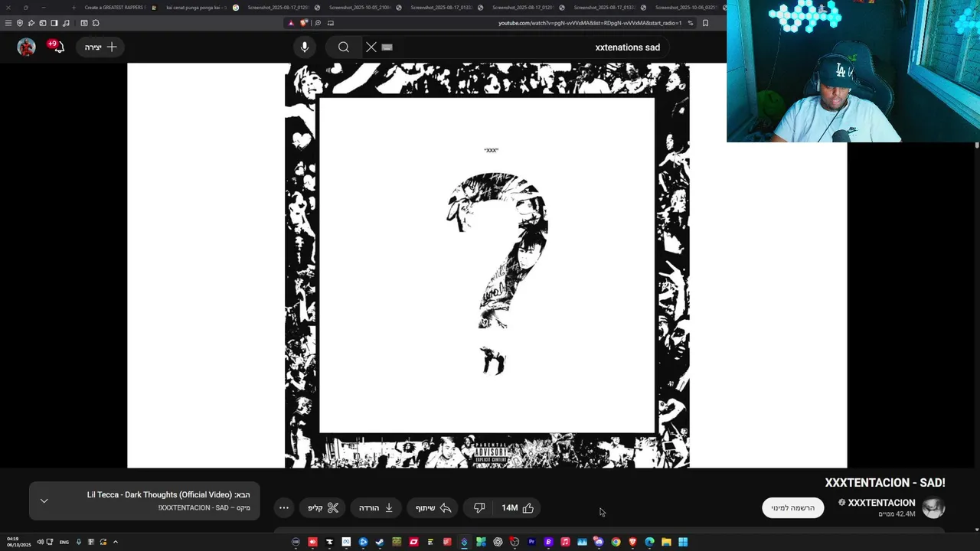980x551 pixels.
Task: Open the Windows Start button
Action: pos(683,543)
